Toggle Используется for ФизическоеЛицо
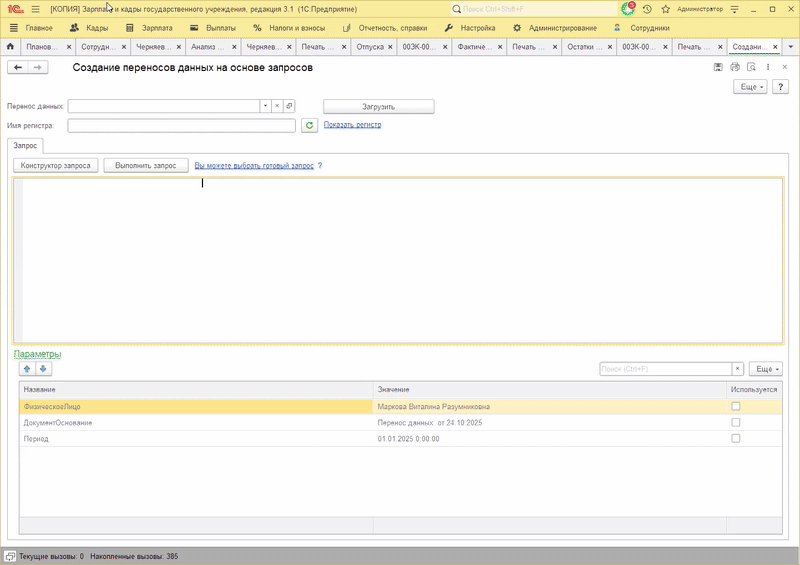Screen dimensions: 800x565 (x=735, y=406)
